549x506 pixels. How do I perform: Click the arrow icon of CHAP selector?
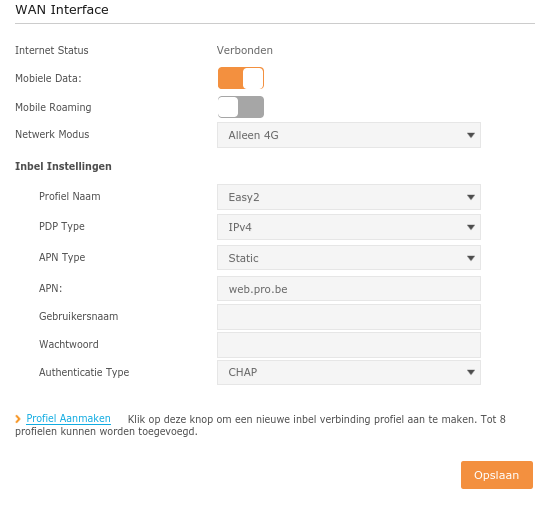[x=471, y=372]
